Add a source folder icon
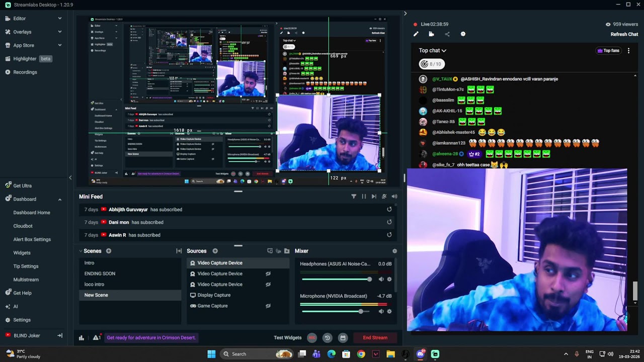644x362 pixels. tap(287, 251)
